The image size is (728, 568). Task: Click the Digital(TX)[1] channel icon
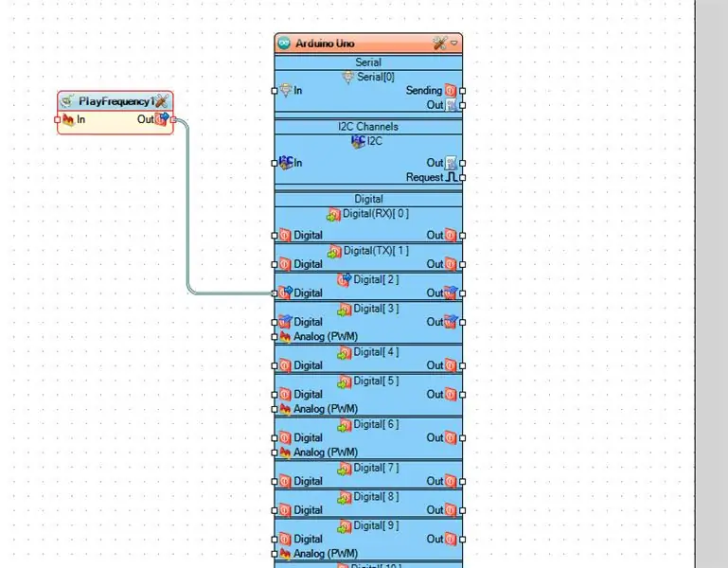(335, 252)
